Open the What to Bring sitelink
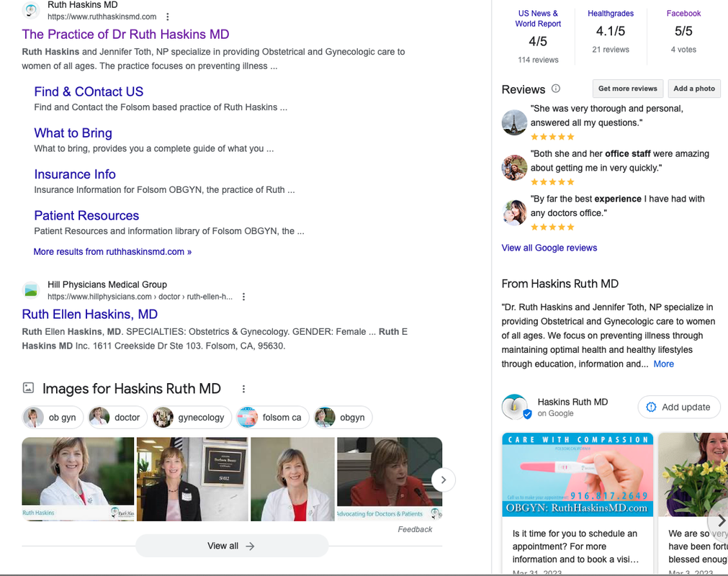 [73, 132]
